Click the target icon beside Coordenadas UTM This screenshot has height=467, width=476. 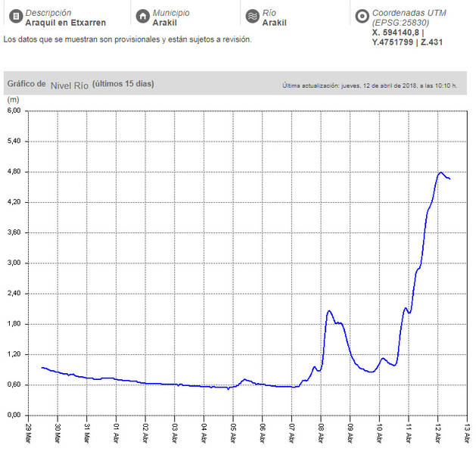(x=362, y=16)
